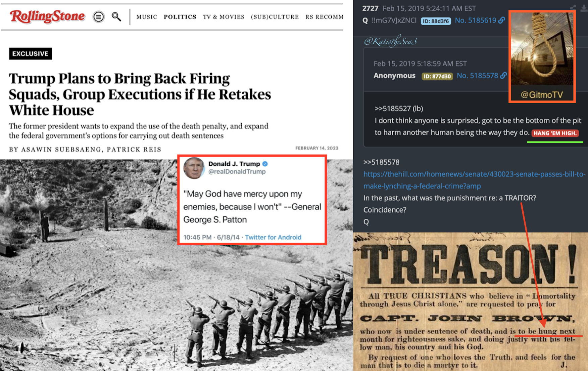Open the Music menu item
This screenshot has width=588, height=371.
147,17
